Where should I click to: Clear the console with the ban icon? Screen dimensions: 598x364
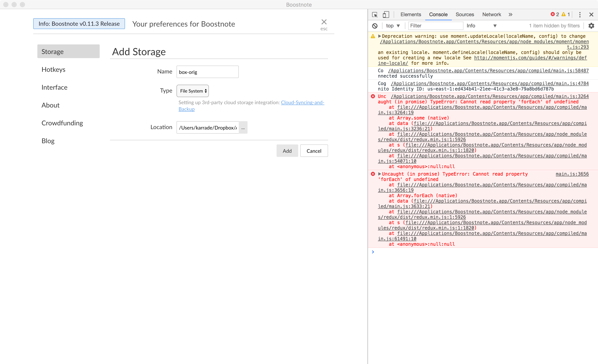pos(375,26)
